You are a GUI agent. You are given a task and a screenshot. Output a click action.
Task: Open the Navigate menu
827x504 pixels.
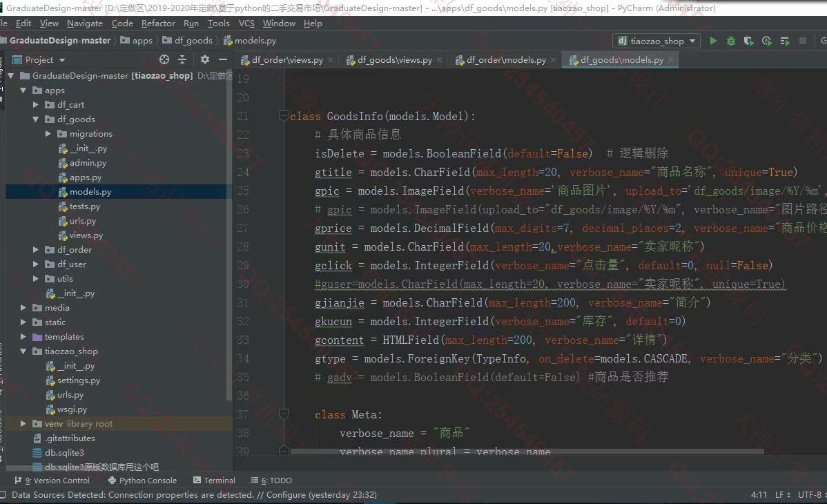point(85,23)
